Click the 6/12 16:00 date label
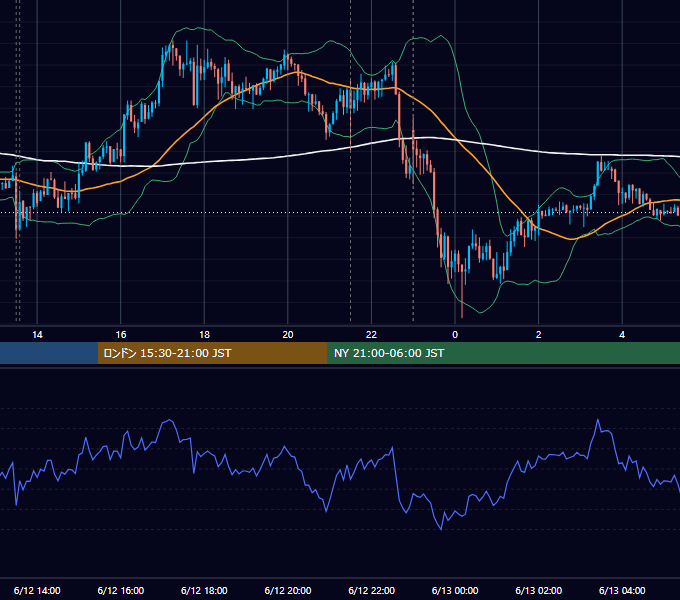The width and height of the screenshot is (680, 600). (121, 590)
